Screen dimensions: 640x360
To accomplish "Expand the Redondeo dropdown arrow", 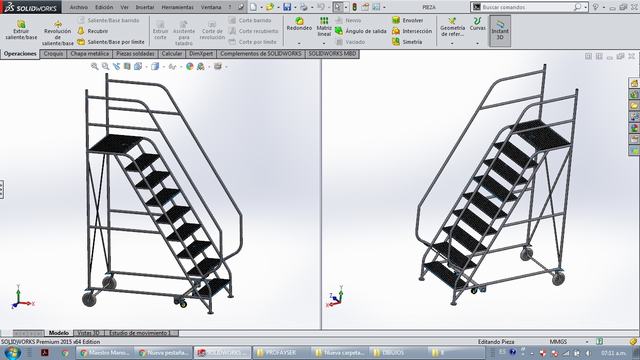I will coord(299,43).
